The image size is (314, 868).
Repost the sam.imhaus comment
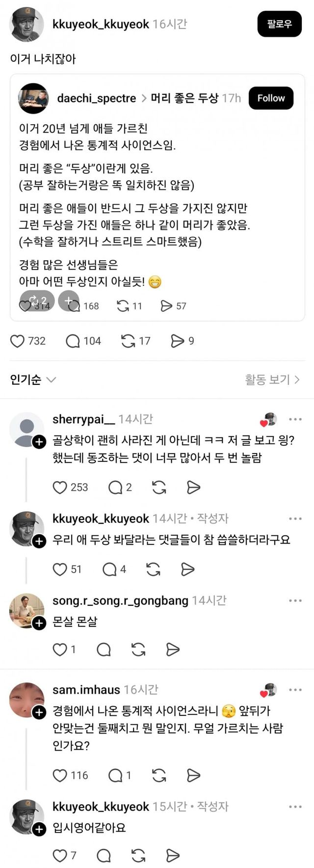click(x=159, y=775)
